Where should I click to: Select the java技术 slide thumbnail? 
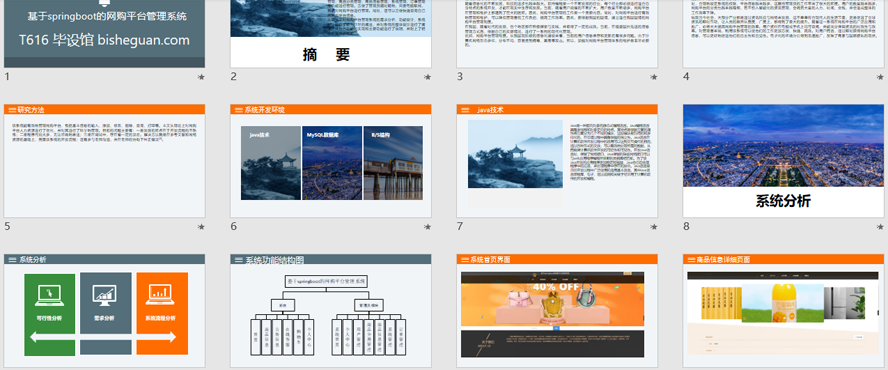click(557, 161)
